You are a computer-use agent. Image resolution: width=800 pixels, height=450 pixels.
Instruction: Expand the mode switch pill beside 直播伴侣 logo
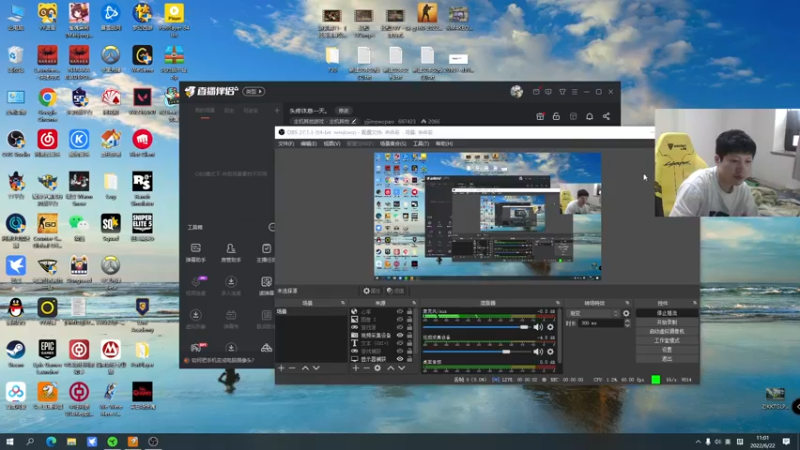click(x=254, y=92)
